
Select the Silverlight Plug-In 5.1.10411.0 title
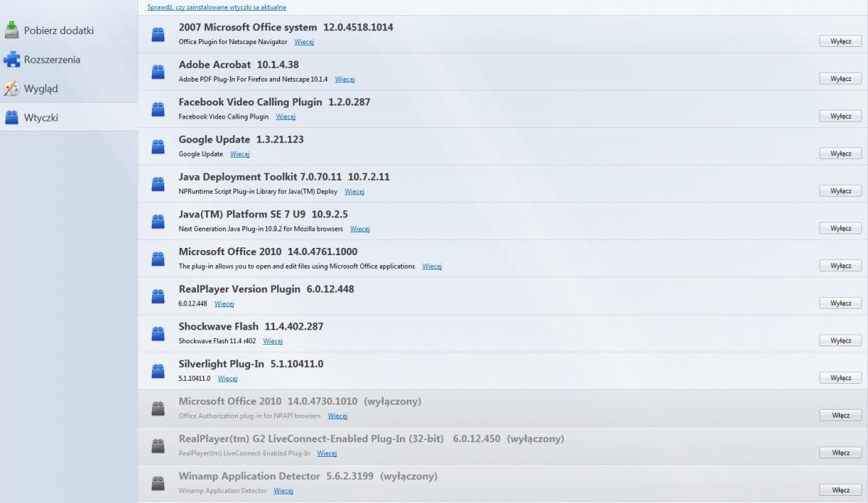pyautogui.click(x=251, y=364)
